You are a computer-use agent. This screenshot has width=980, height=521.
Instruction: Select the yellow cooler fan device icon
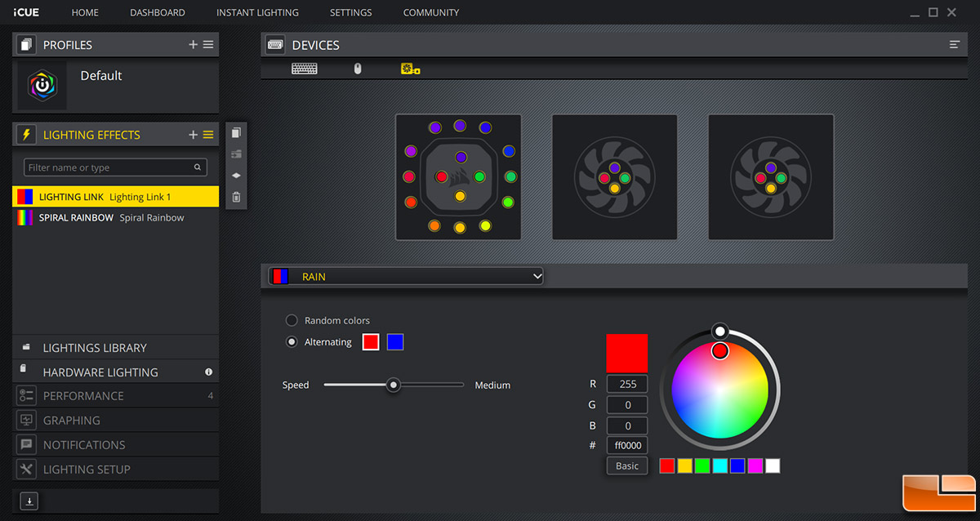410,69
